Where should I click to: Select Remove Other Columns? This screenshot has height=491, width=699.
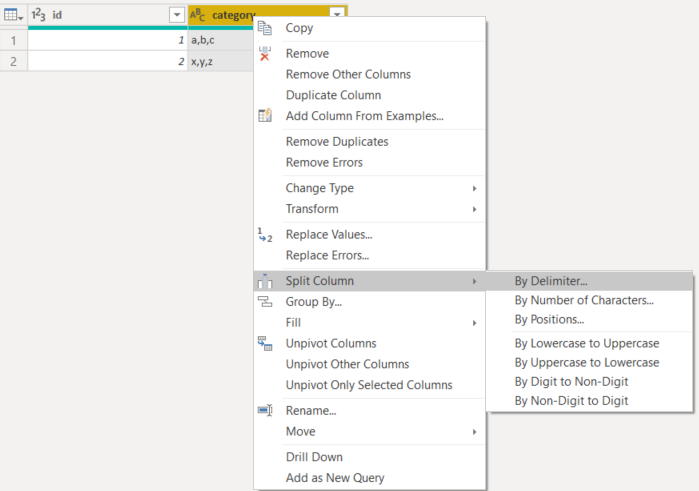point(370,74)
